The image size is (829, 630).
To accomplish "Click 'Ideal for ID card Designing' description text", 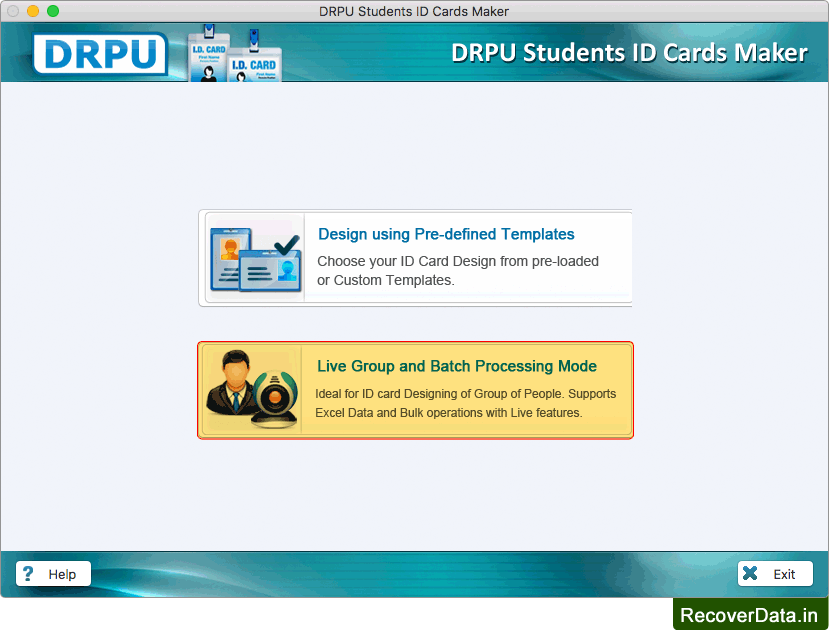I will click(466, 403).
